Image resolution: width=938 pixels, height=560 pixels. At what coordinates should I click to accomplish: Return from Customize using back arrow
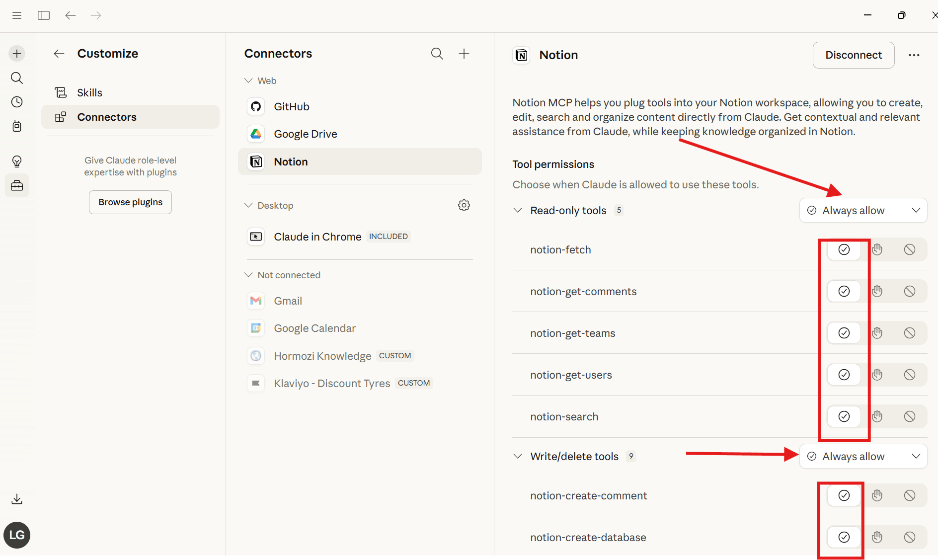59,54
